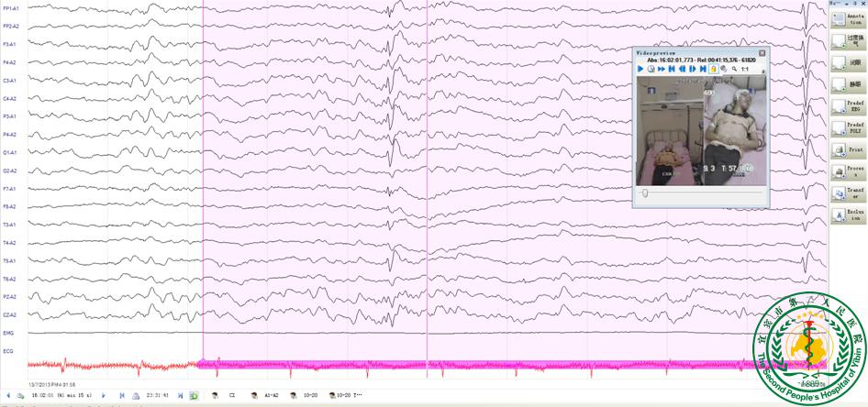The width and height of the screenshot is (868, 407).
Task: Close the Video preview window
Action: 761,53
